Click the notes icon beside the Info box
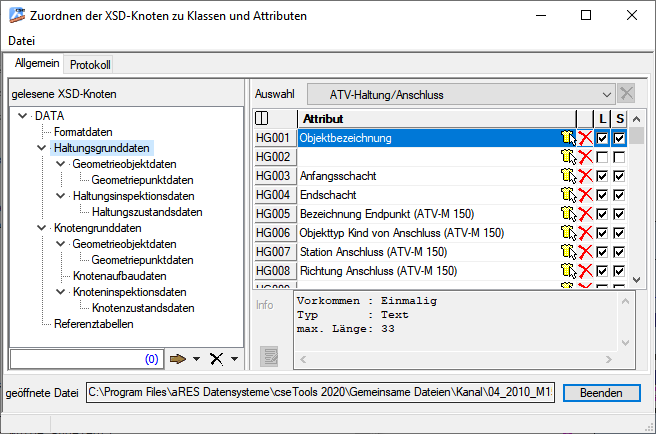The width and height of the screenshot is (656, 434). coord(268,355)
